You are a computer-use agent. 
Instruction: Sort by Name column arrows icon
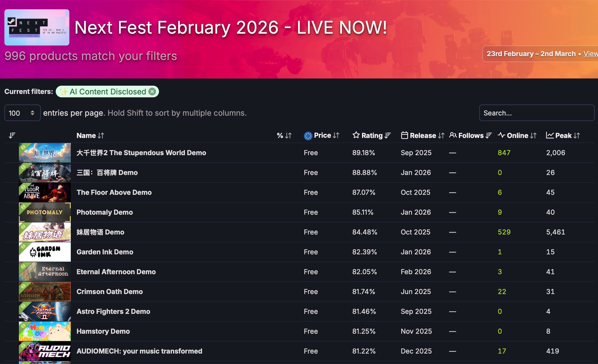pos(101,136)
